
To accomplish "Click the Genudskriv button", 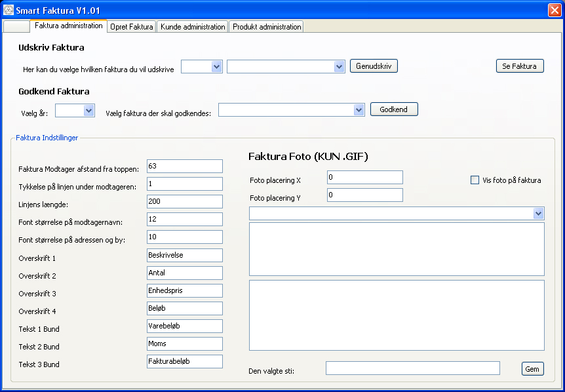I will click(x=374, y=66).
